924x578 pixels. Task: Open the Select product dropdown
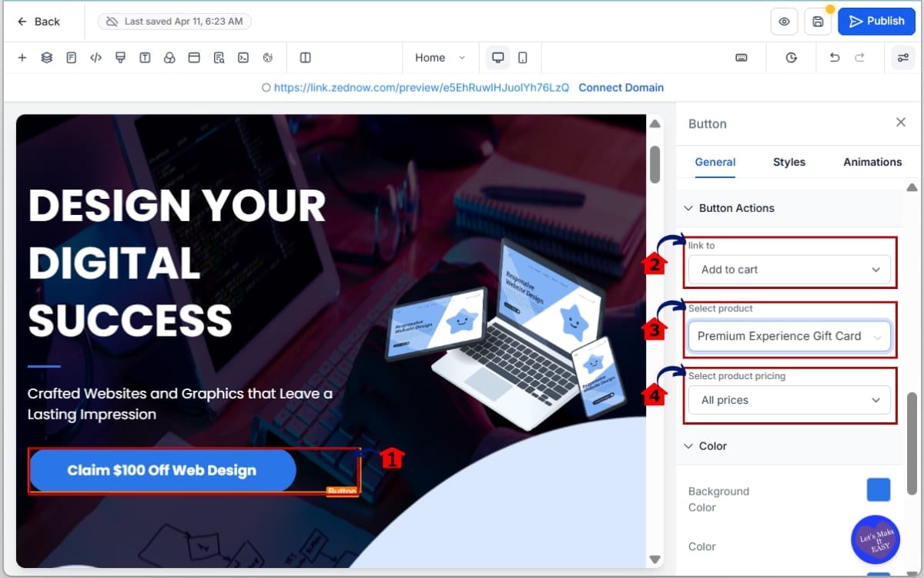(790, 336)
